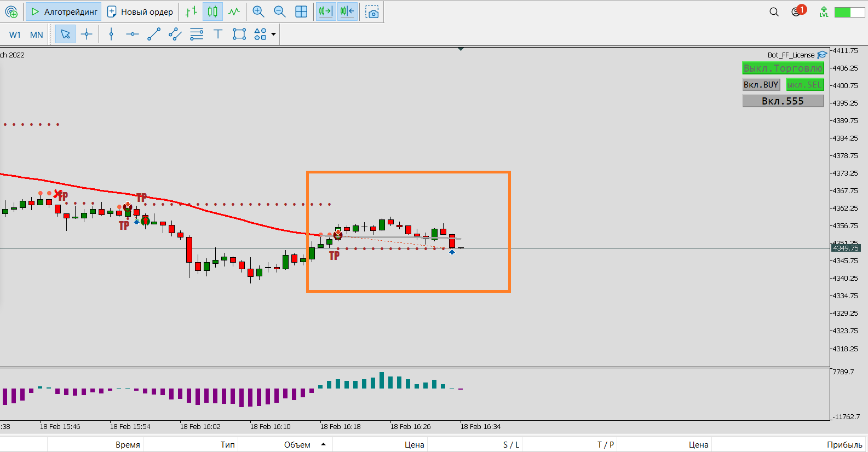Click the LVL signal level icon
868x452 pixels.
(824, 11)
